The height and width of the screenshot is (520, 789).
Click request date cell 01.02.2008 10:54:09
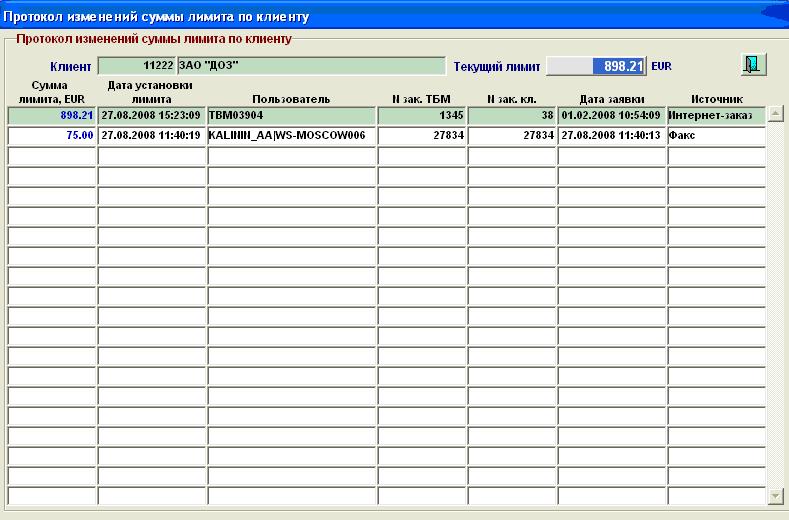[x=611, y=115]
